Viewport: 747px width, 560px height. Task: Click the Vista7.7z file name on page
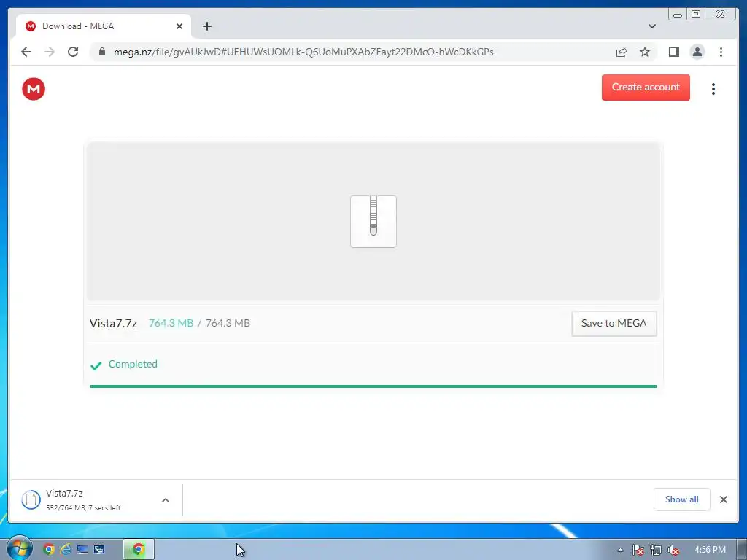point(113,323)
